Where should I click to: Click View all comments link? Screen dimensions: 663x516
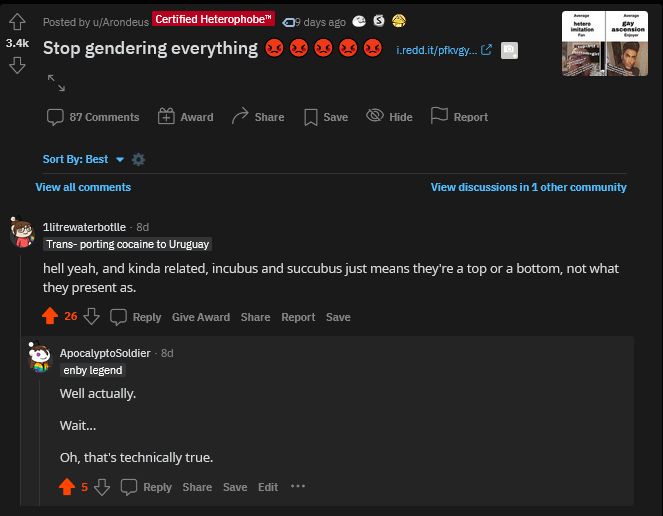(83, 187)
